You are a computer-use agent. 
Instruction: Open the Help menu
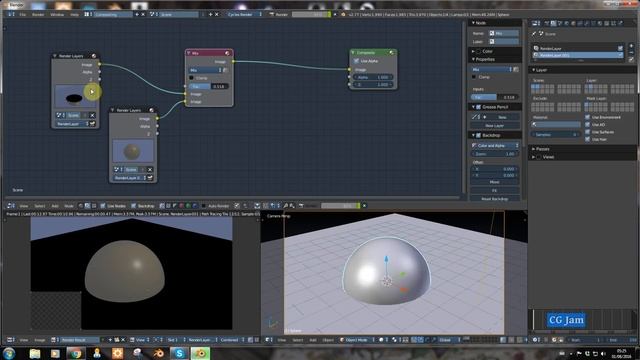74,14
